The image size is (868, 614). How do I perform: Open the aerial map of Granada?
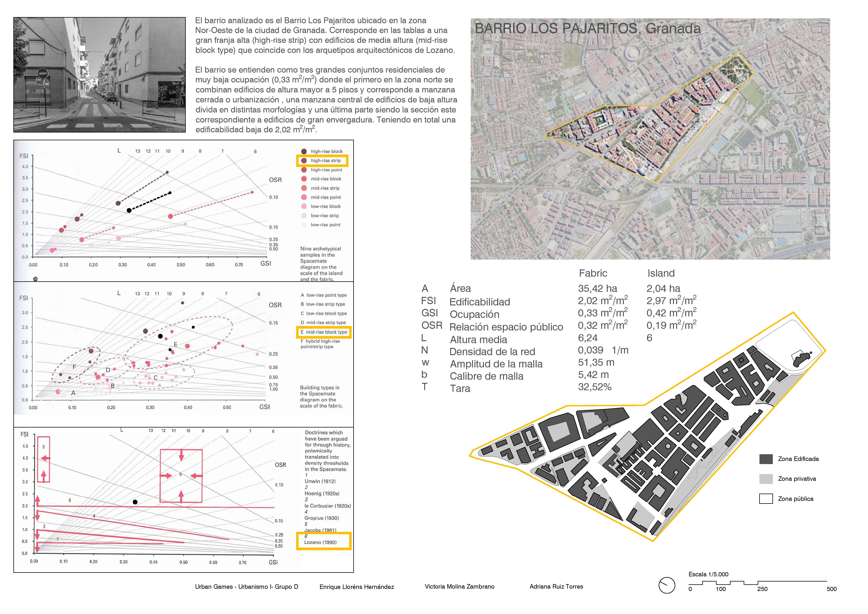coord(650,139)
